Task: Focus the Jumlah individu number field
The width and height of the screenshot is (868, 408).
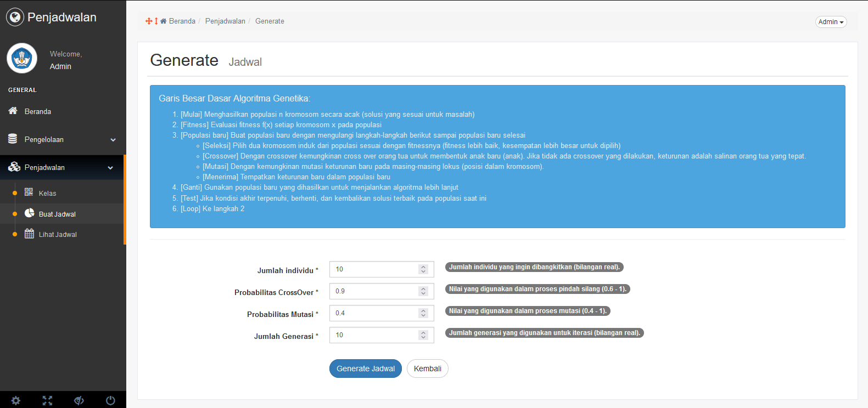Action: [382, 269]
